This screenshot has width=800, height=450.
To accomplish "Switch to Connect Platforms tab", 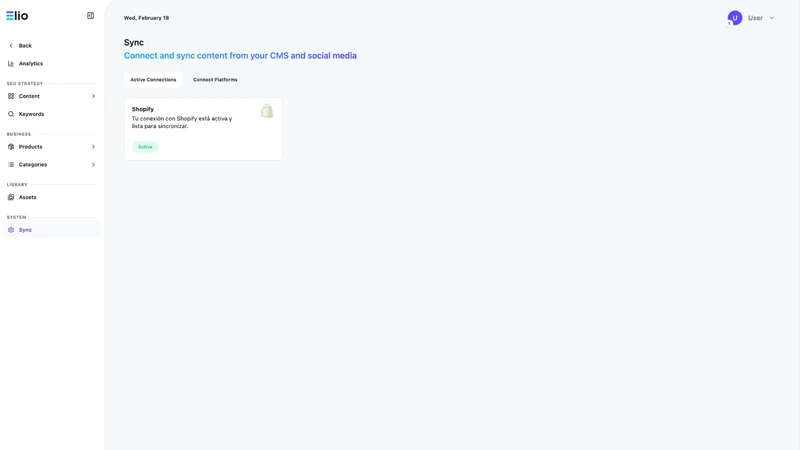I will 215,80.
